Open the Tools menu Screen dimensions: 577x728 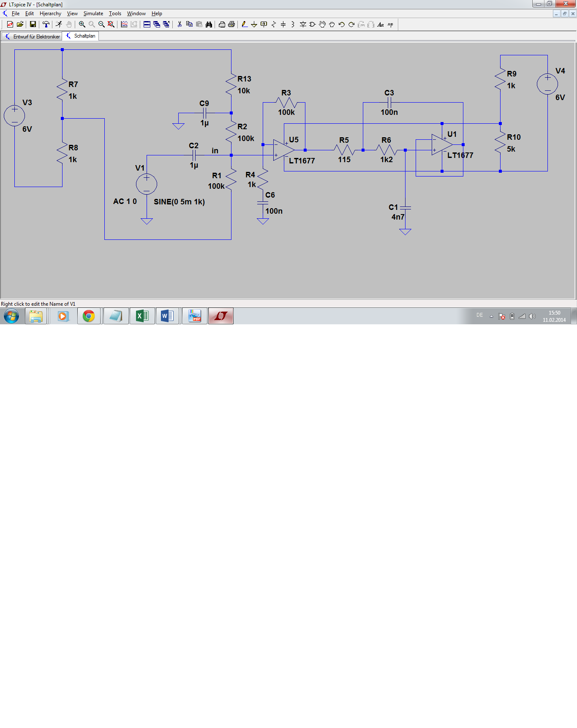click(115, 14)
